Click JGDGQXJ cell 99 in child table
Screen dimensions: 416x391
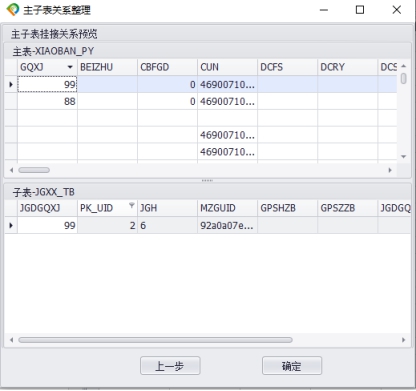pyautogui.click(x=47, y=226)
